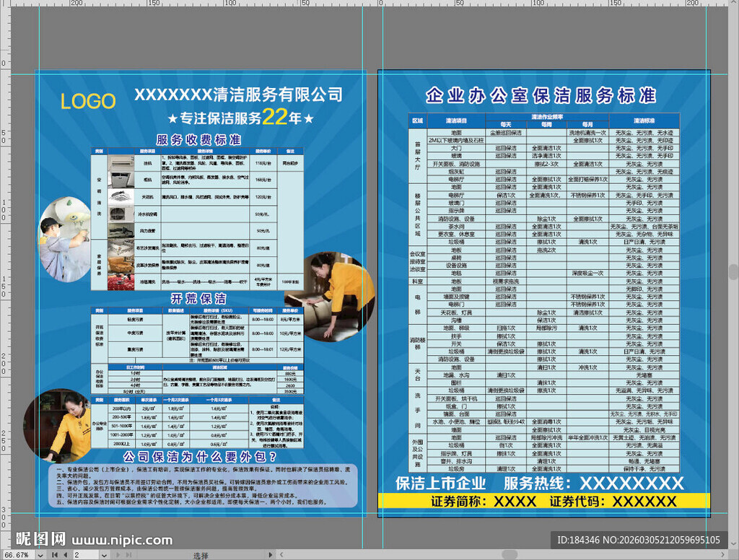Open the zoom level dropdown arrow
Image resolution: width=739 pixels, height=560 pixels.
[40, 555]
